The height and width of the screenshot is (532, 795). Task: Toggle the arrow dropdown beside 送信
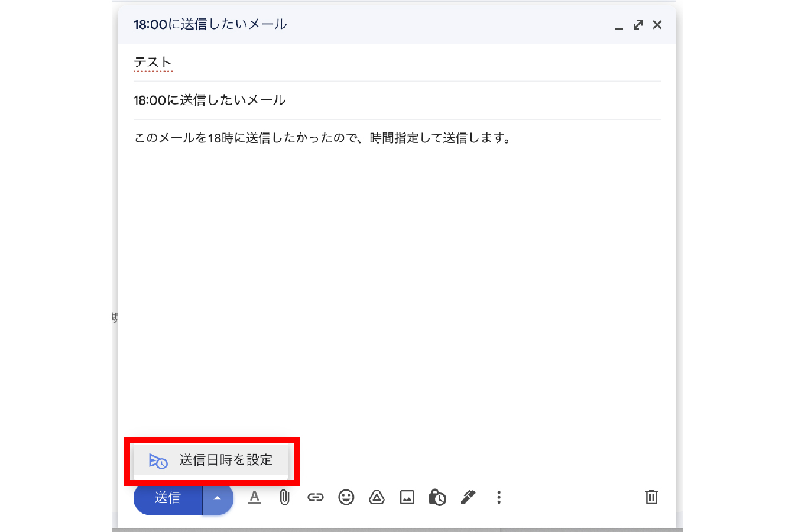click(x=218, y=498)
